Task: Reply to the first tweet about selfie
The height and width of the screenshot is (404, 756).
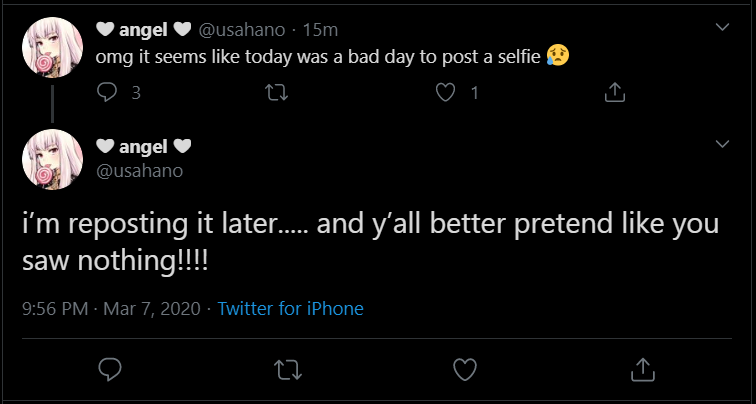Action: pos(109,93)
